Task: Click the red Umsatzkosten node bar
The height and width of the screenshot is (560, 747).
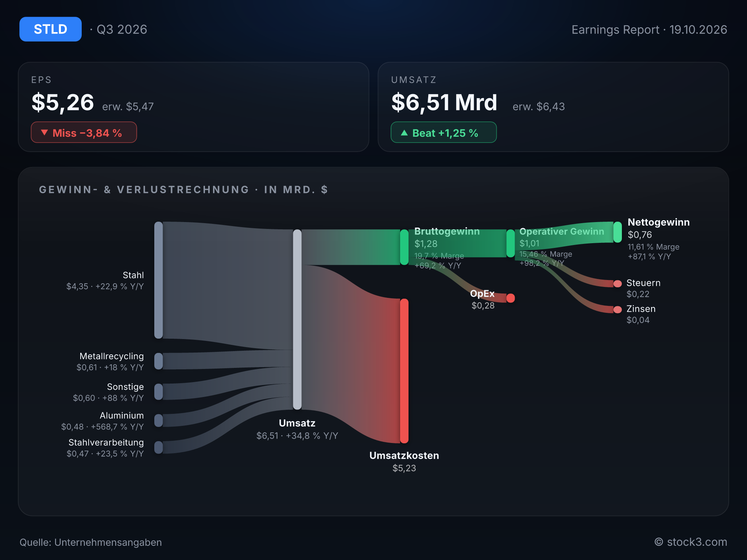Action: [404, 371]
